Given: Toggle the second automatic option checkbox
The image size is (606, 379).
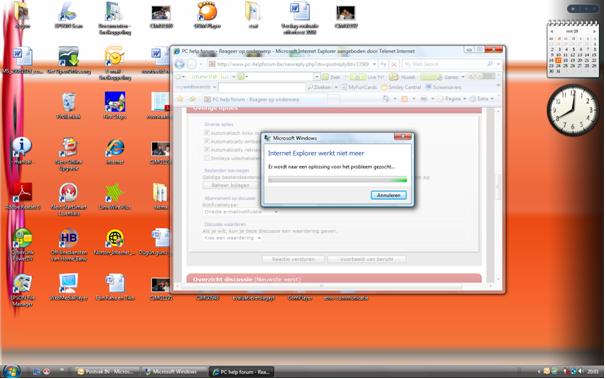Looking at the screenshot, I should 207,141.
